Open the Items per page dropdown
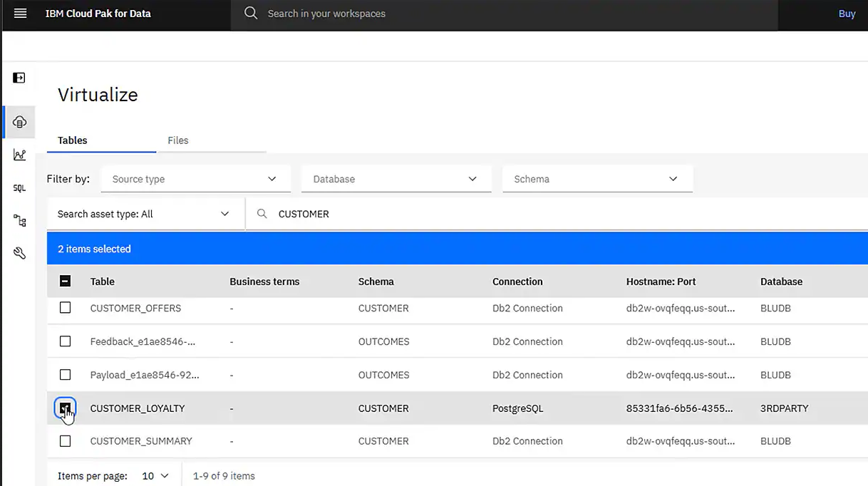Viewport: 868px width, 486px height. click(155, 475)
